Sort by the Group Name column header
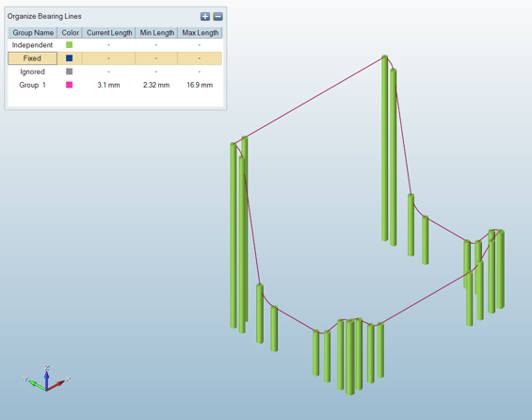This screenshot has height=420, width=532. (x=33, y=33)
